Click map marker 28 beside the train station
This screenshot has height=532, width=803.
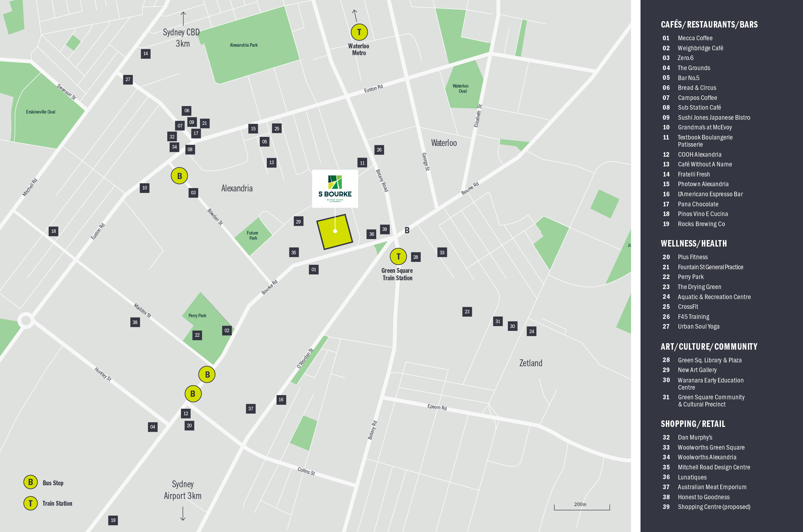point(416,257)
